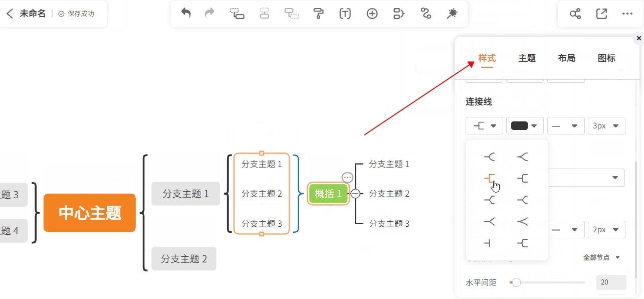
Task: Click the top orange handle of summary range
Action: click(x=261, y=153)
